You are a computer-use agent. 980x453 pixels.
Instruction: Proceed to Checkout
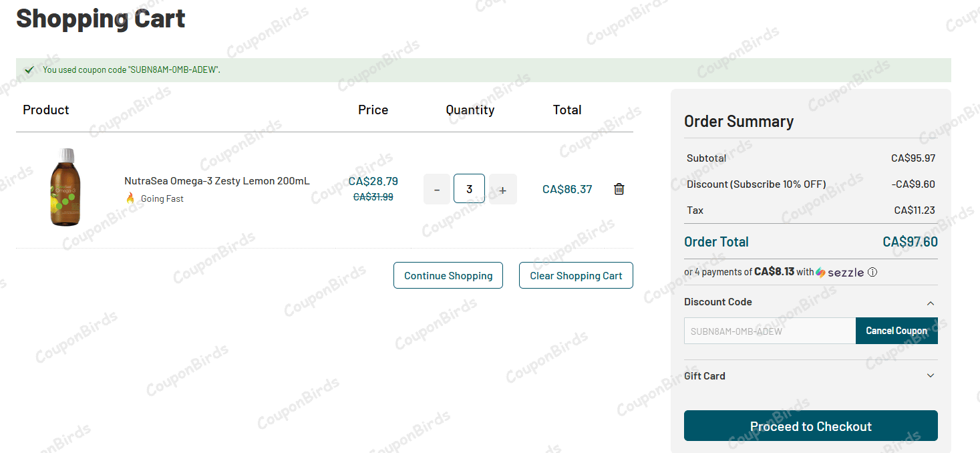[x=810, y=426]
